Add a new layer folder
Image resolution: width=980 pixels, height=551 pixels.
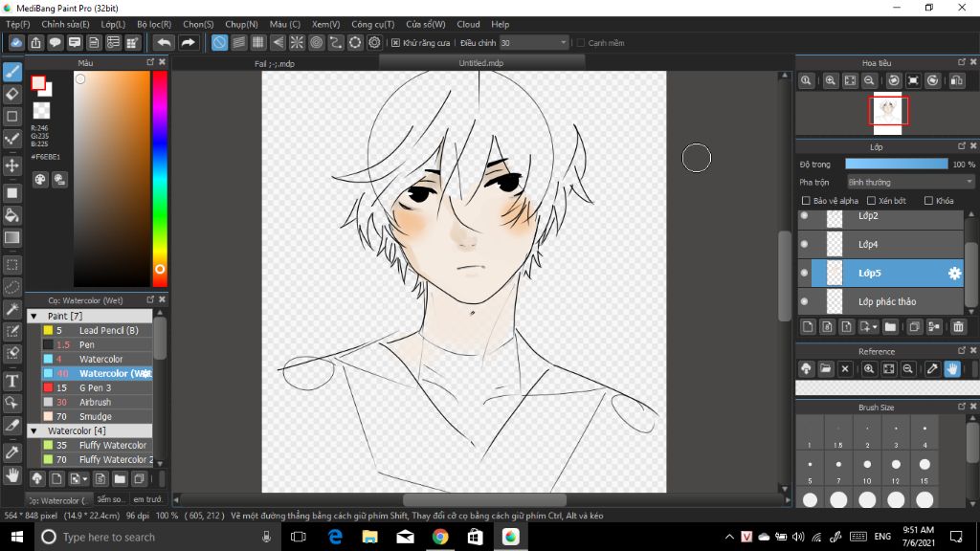(x=890, y=327)
